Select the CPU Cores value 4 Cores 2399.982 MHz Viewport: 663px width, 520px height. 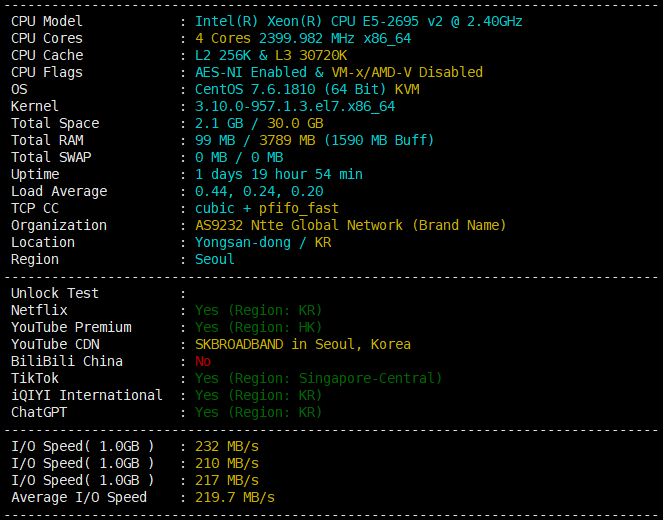coord(303,38)
